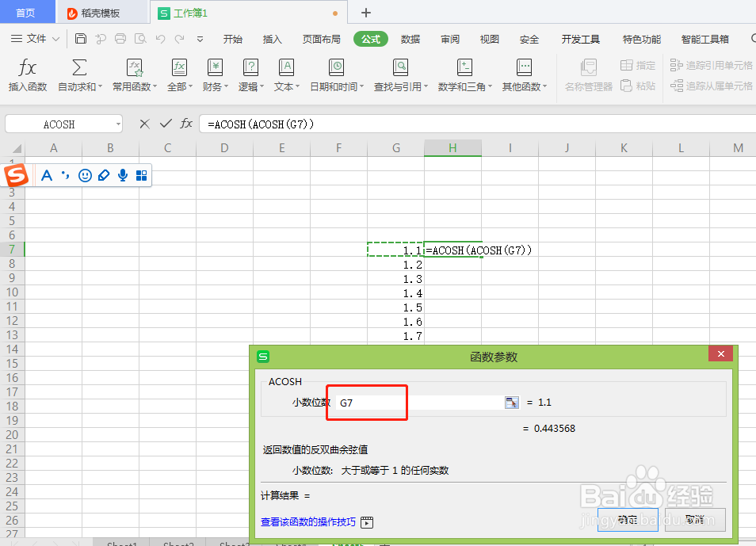Switch to the View (视图) ribbon tab
The image size is (756, 546).
click(490, 39)
